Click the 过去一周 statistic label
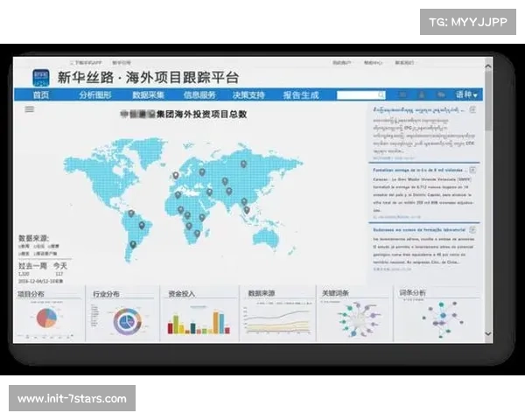The width and height of the screenshot is (525, 420). [32, 266]
